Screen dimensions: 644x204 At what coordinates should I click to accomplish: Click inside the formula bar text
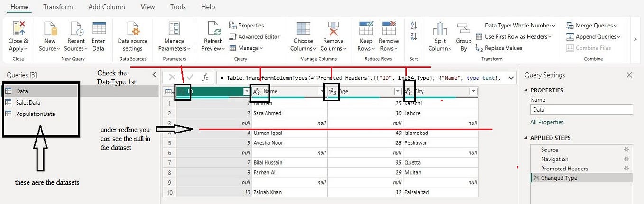pyautogui.click(x=360, y=77)
